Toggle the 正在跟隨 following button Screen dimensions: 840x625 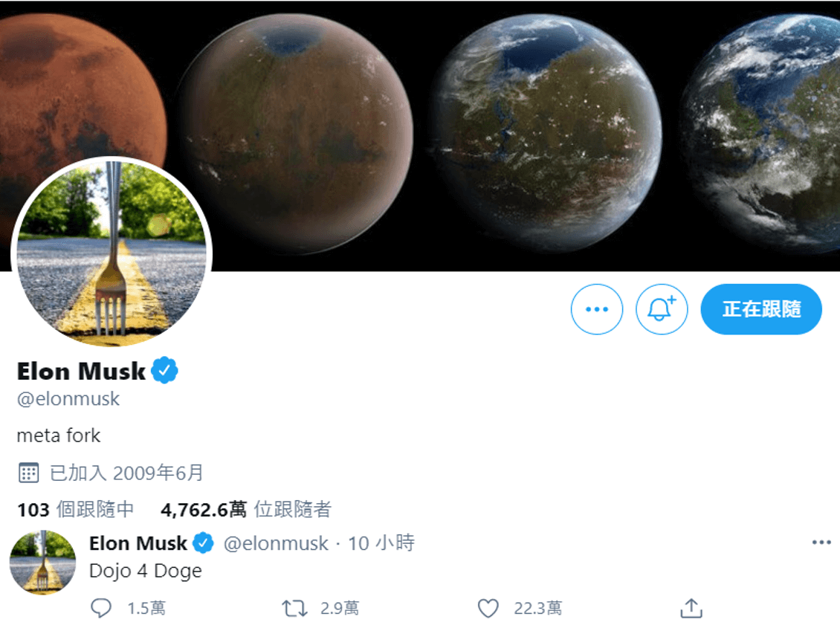[761, 309]
